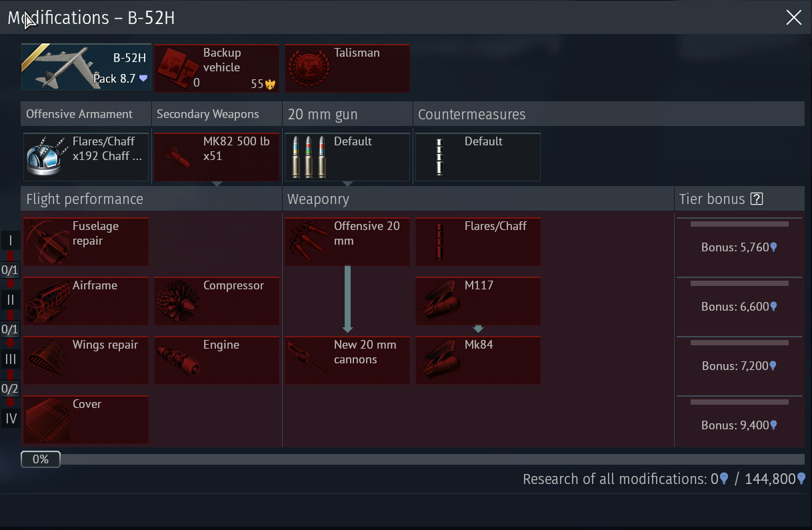Select the B-52H vehicle thumbnail

(86, 67)
